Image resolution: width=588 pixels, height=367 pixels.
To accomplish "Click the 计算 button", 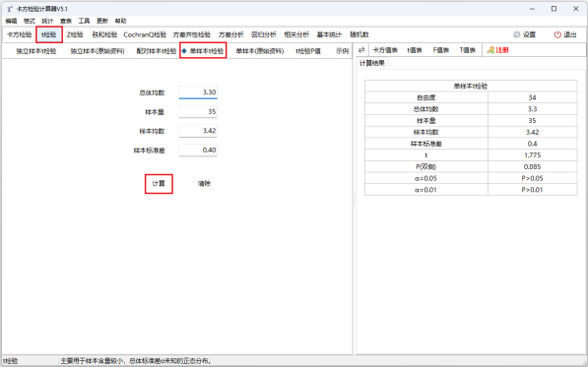I will [x=159, y=183].
